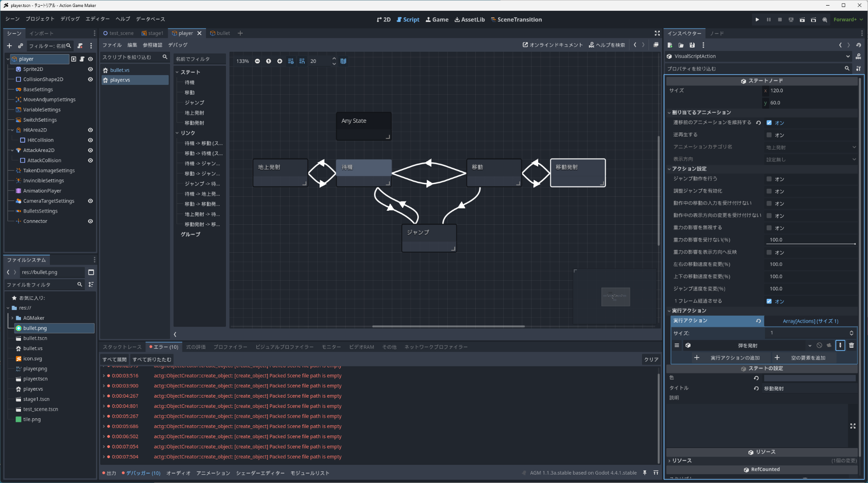Expand the AGMaker folder
The height and width of the screenshot is (483, 868).
(12, 318)
